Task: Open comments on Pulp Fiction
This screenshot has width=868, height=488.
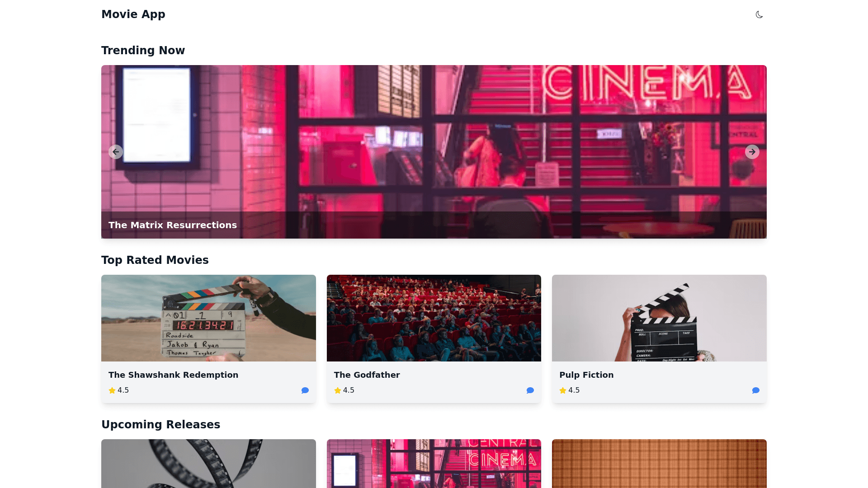Action: (x=755, y=390)
